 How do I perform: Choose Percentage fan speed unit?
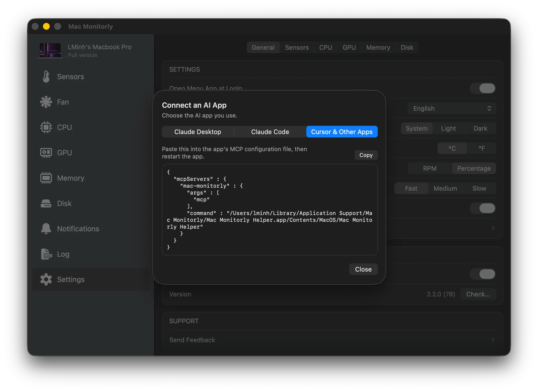(x=474, y=168)
